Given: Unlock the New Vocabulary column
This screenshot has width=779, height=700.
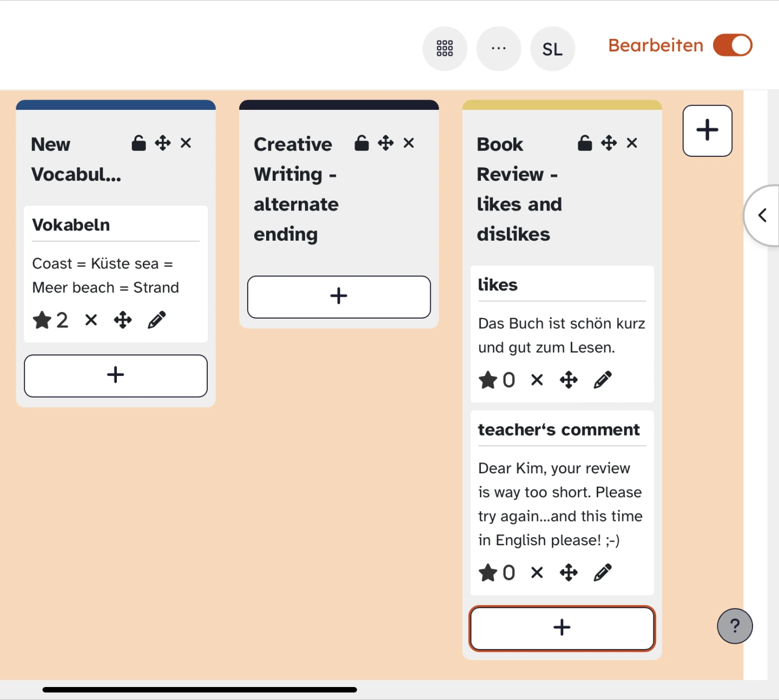Looking at the screenshot, I should tap(139, 143).
